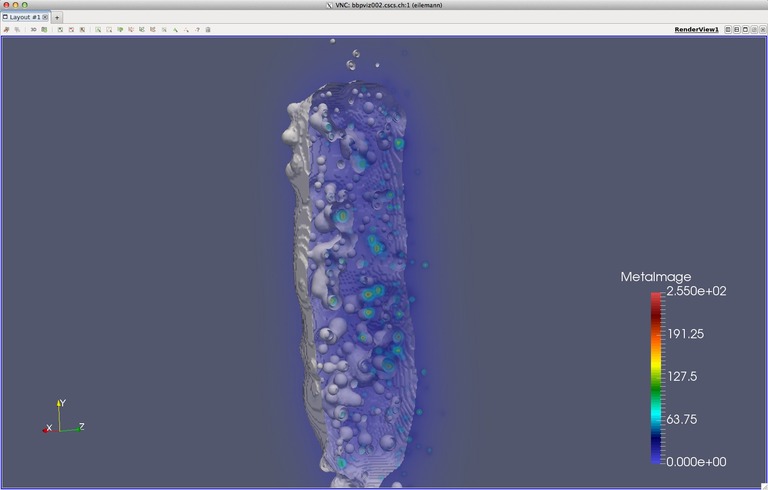Click the MetaImage legend title
This screenshot has width=768, height=490.
(x=656, y=277)
